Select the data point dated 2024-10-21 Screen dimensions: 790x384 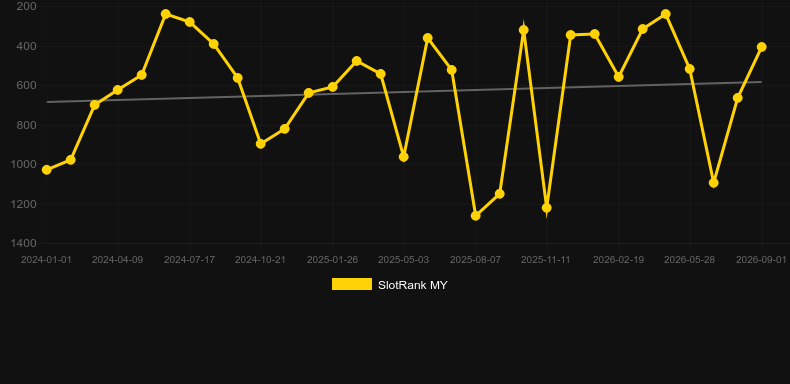pos(261,144)
